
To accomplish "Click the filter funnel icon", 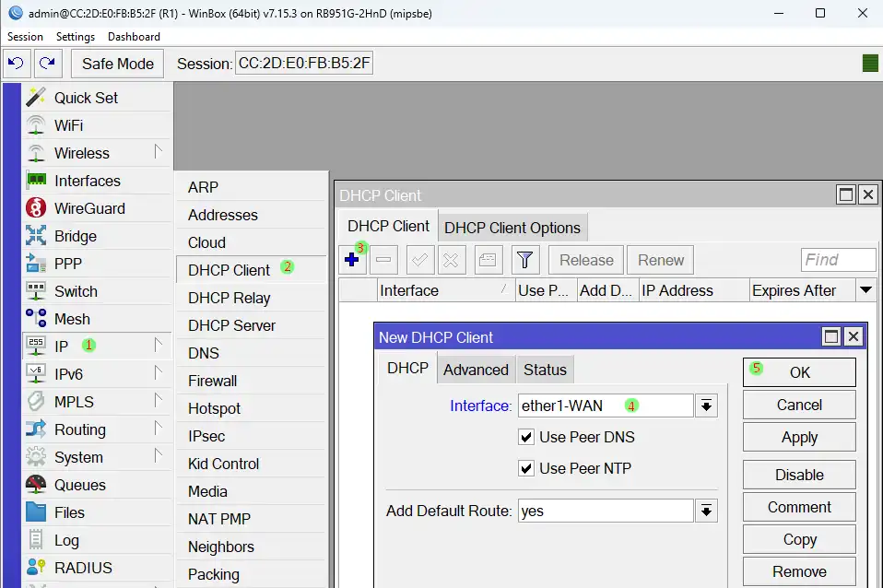I will click(524, 260).
